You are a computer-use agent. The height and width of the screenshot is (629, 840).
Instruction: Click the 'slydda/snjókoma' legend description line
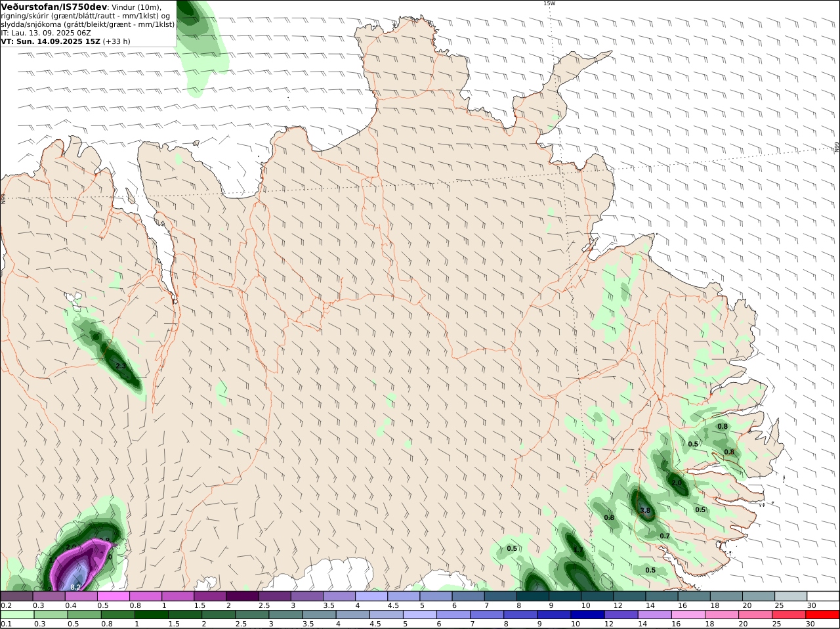point(88,24)
